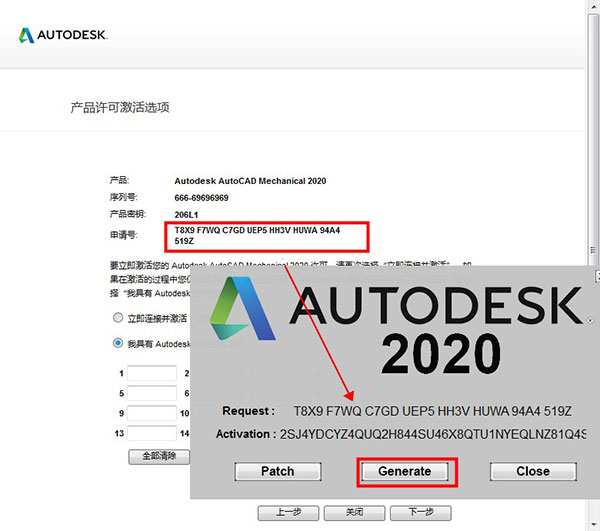Click activation code input field 1
Image resolution: width=600 pixels, height=531 pixels.
pos(152,373)
